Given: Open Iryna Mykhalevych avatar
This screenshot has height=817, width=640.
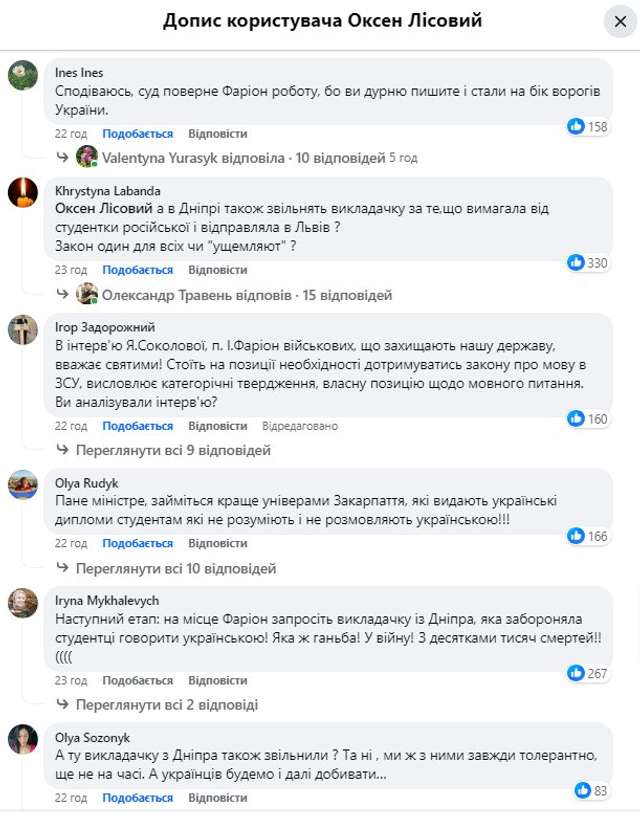Looking at the screenshot, I should click(x=23, y=602).
